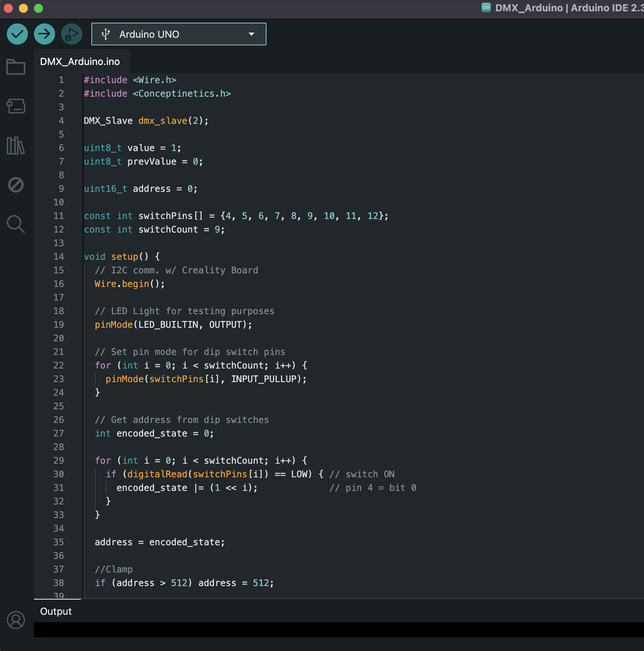Click the green macOS fullscreen button

pos(39,8)
